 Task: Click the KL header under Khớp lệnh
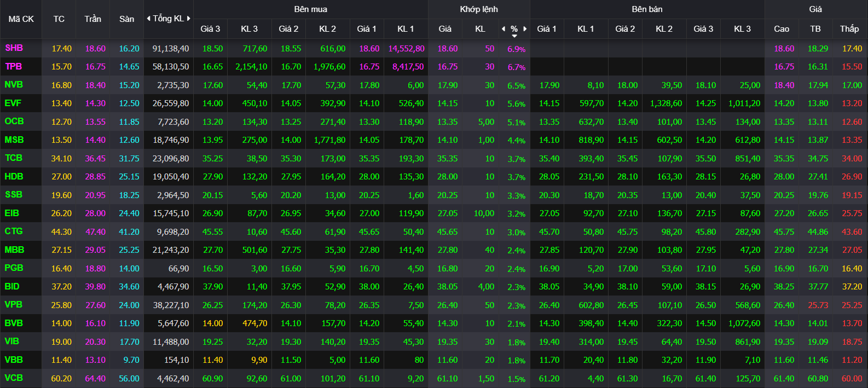[480, 29]
